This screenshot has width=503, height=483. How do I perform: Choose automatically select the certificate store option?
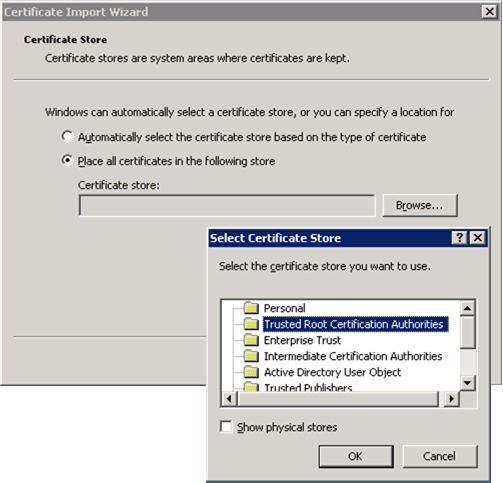pos(67,136)
